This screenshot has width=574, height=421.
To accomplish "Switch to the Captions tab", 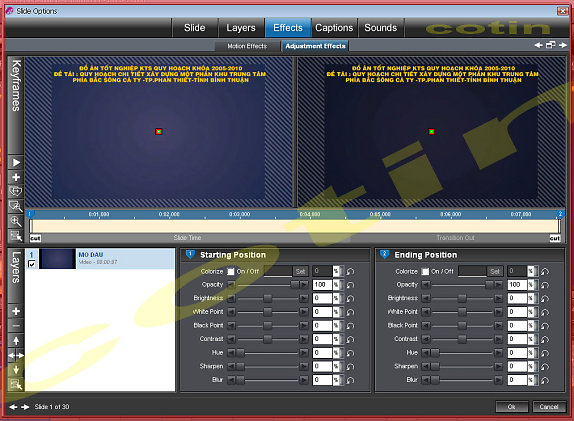I will click(334, 28).
